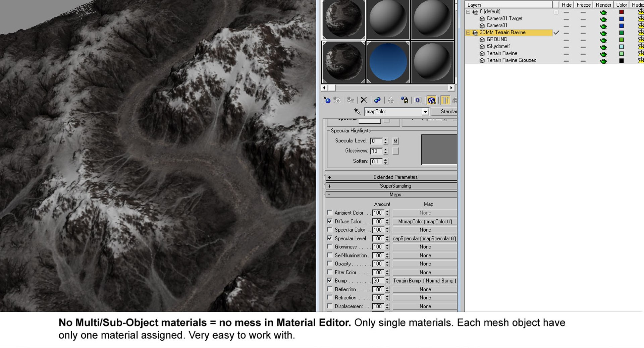Viewport: 644px width, 348px height.
Task: Open the Terrain Bump (Normal Bump) map
Action: coord(425,281)
